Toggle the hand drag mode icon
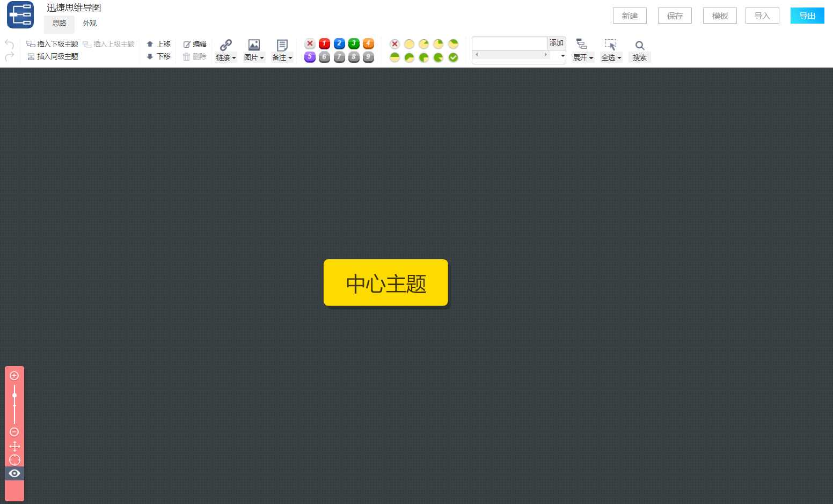This screenshot has height=504, width=833. pos(14,446)
